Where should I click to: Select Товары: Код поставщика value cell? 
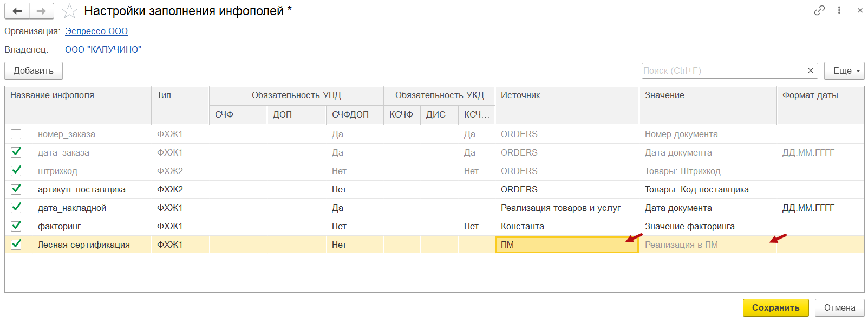coord(708,189)
